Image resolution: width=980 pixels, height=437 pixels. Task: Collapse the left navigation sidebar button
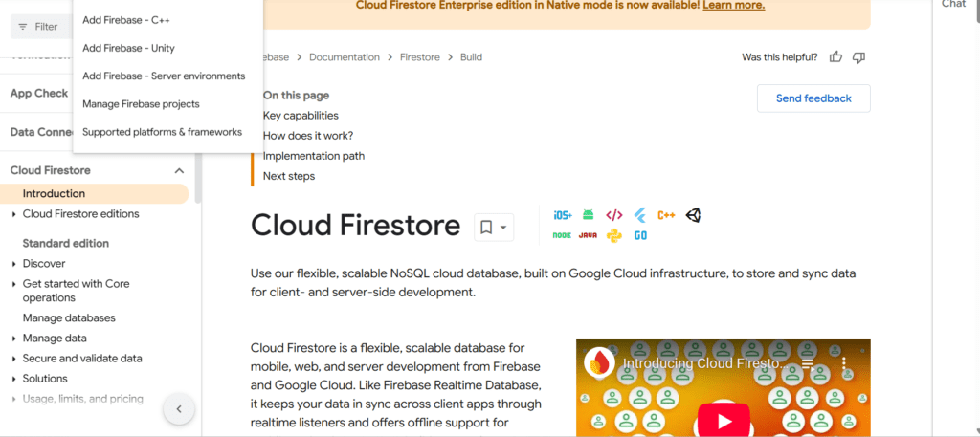179,409
